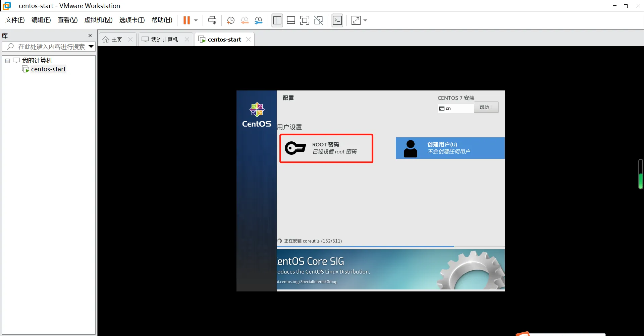
Task: Click the 帮助！ button in installer
Action: click(486, 107)
